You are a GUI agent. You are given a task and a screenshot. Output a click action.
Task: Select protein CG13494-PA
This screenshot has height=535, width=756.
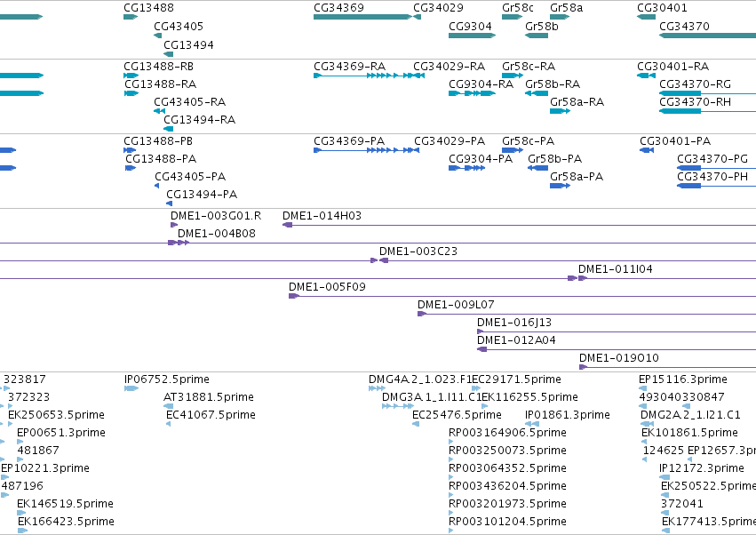coord(202,195)
